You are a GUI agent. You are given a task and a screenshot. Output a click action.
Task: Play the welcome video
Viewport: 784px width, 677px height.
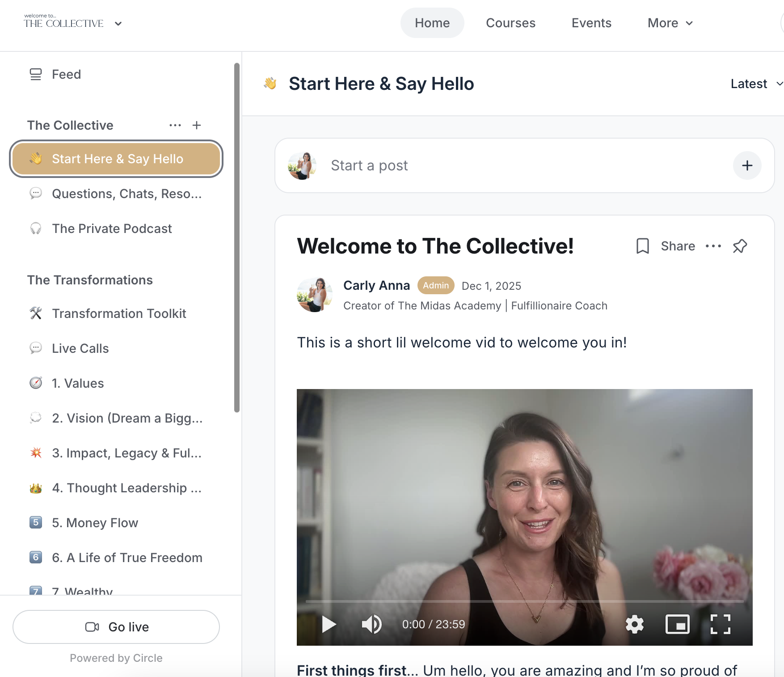[329, 624]
